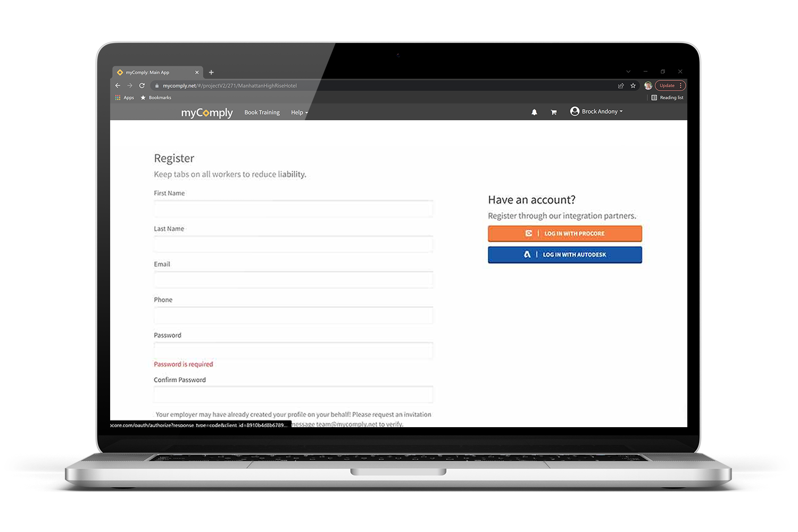Click the First Name input field

coord(293,209)
